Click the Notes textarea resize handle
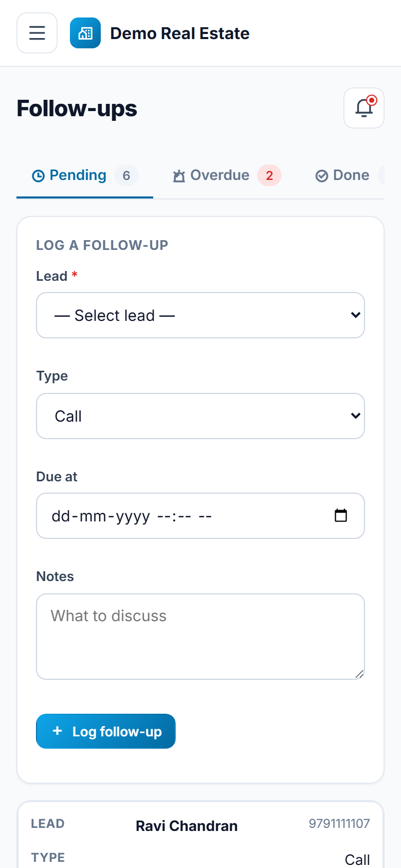Image resolution: width=401 pixels, height=868 pixels. coord(359,674)
